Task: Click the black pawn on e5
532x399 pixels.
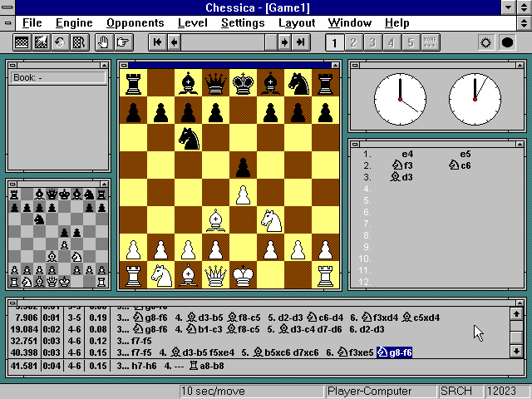Action: point(243,167)
